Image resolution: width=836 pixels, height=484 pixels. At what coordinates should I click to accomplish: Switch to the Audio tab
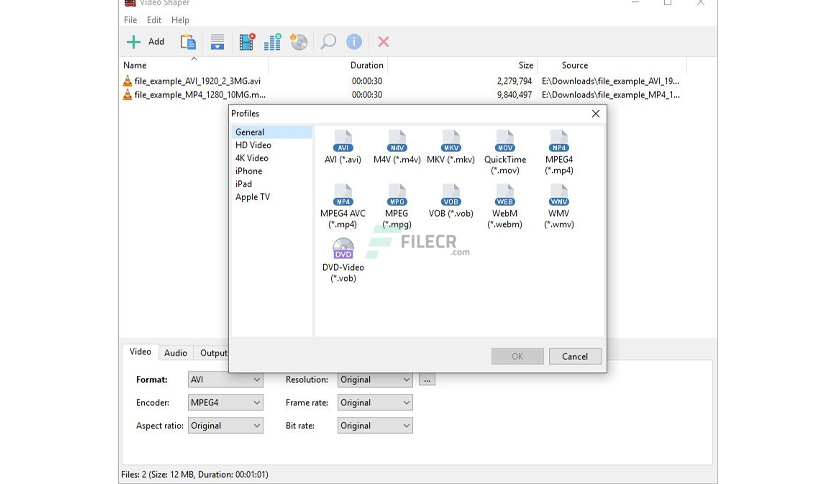[175, 353]
